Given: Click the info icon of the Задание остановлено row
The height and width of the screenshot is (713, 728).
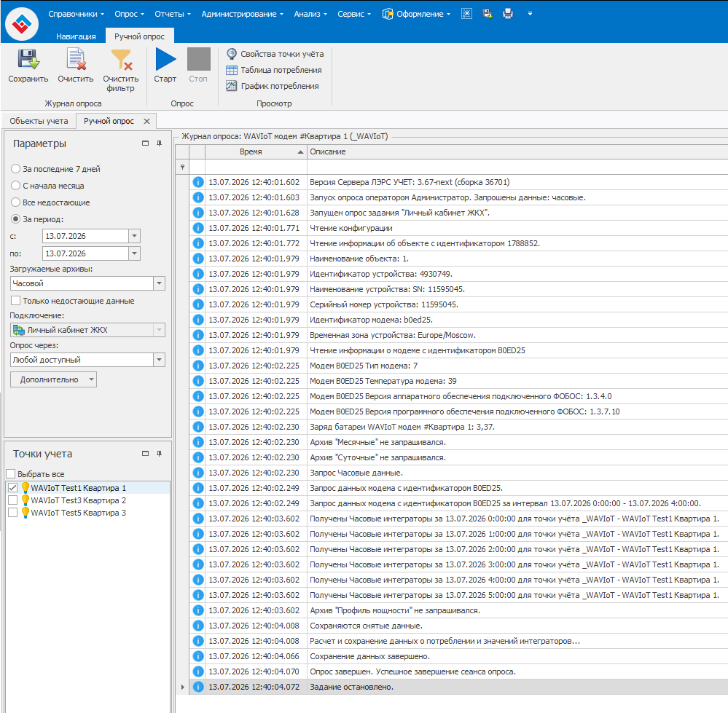Looking at the screenshot, I should (x=197, y=687).
